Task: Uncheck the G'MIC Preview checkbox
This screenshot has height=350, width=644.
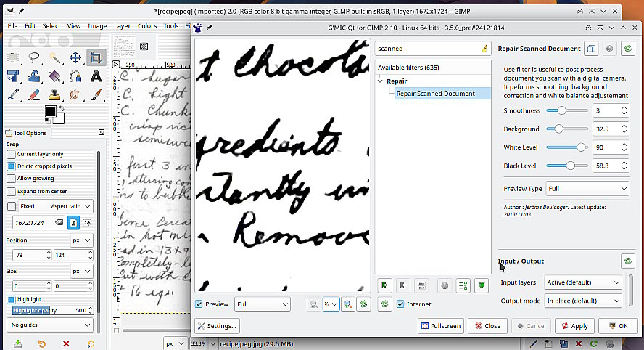Action: tap(199, 304)
